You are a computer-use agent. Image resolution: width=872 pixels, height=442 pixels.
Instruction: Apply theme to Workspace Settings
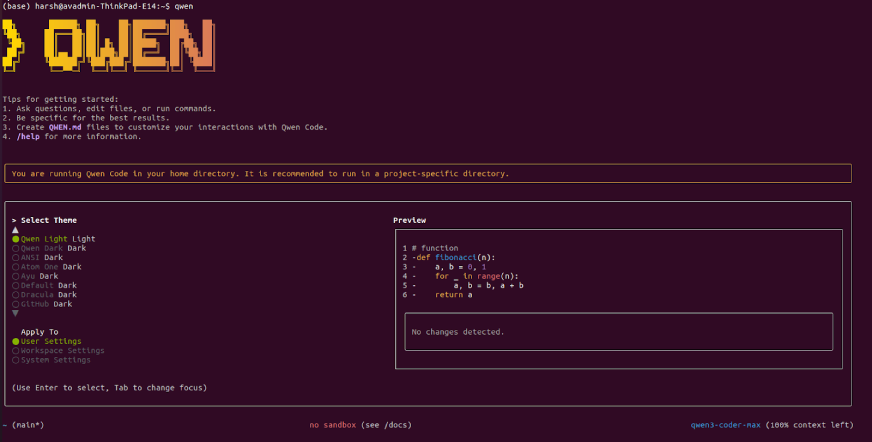coord(58,351)
